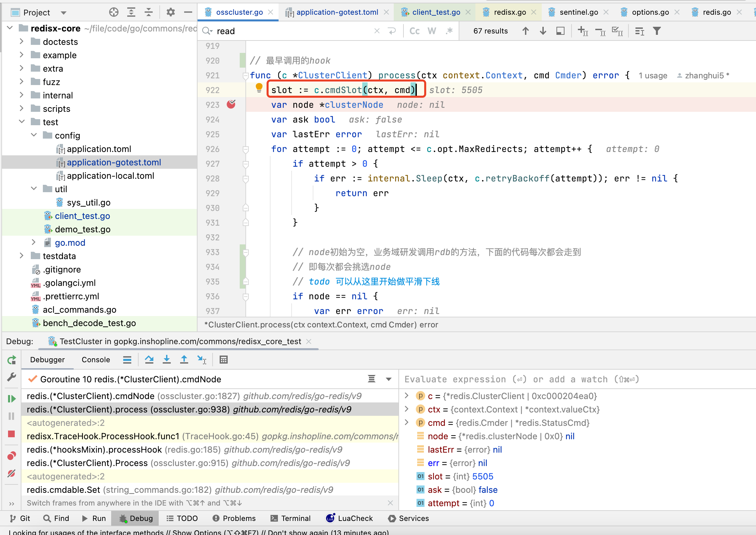
Task: Click Step Over in debugger toolbar
Action: 149,360
